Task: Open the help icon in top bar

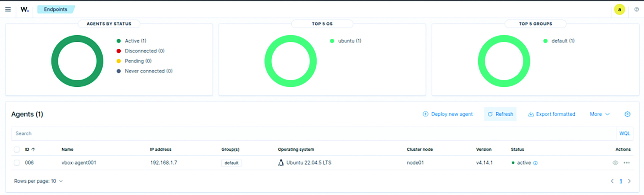Action: (636, 9)
